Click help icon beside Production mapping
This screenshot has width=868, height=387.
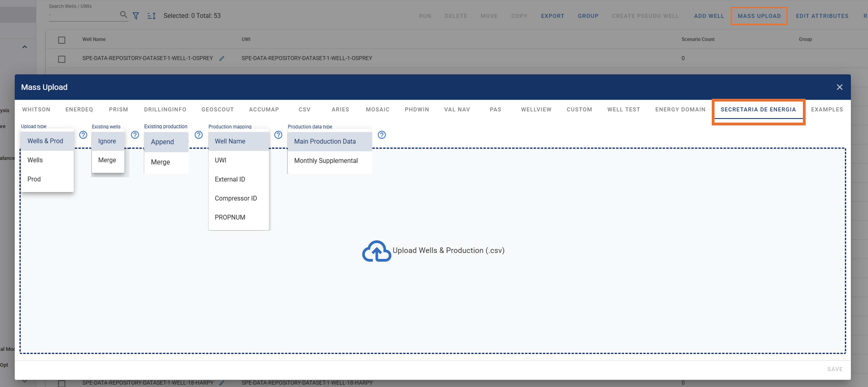coord(278,135)
